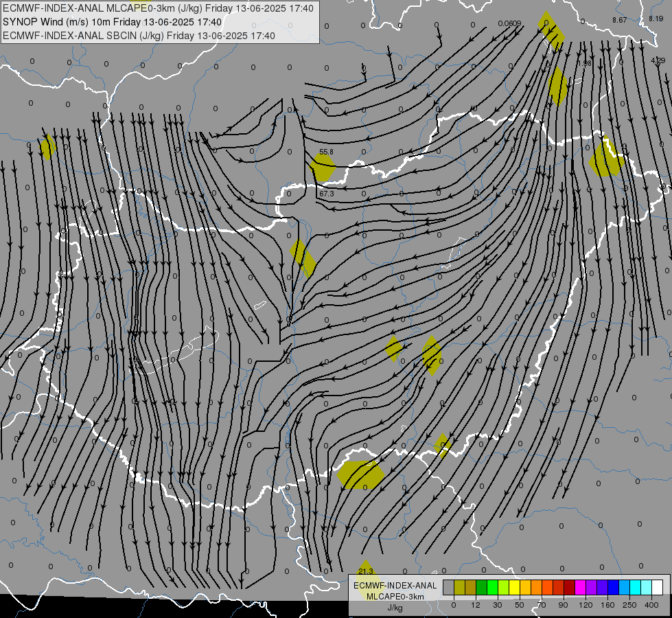Select the cyan legend swatch
The height and width of the screenshot is (618, 672).
636,587
